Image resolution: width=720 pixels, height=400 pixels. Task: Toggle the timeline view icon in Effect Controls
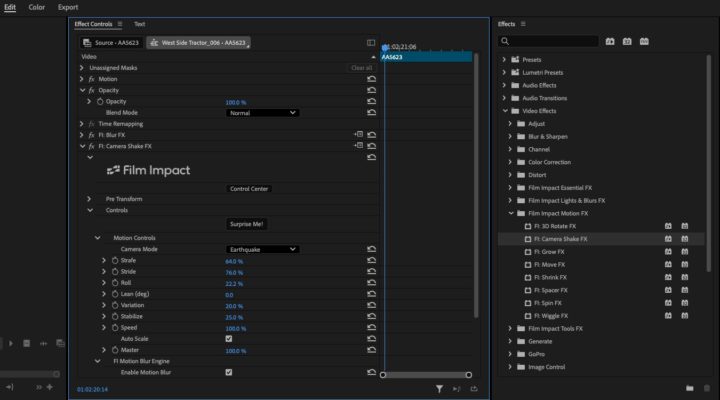(371, 43)
